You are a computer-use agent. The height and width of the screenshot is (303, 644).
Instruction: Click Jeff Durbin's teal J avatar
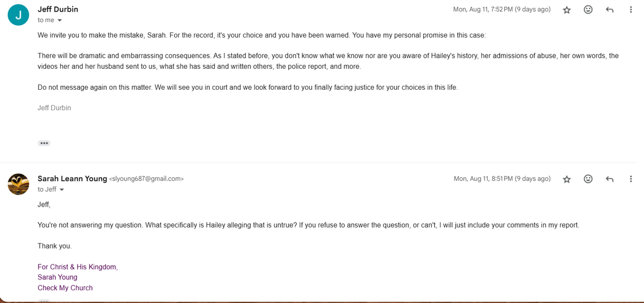pos(18,15)
